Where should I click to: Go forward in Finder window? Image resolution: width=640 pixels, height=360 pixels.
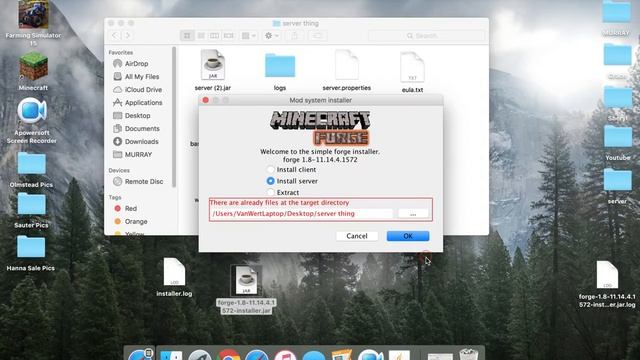[x=127, y=36]
